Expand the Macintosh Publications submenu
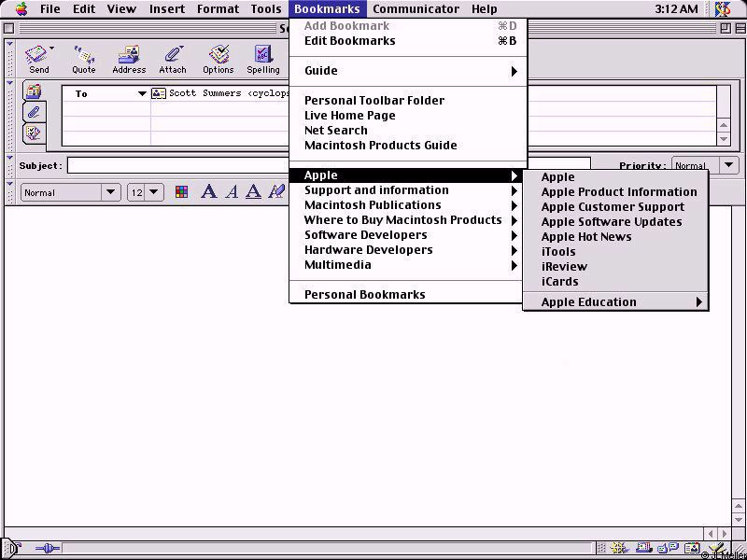The image size is (747, 560). pyautogui.click(x=408, y=205)
